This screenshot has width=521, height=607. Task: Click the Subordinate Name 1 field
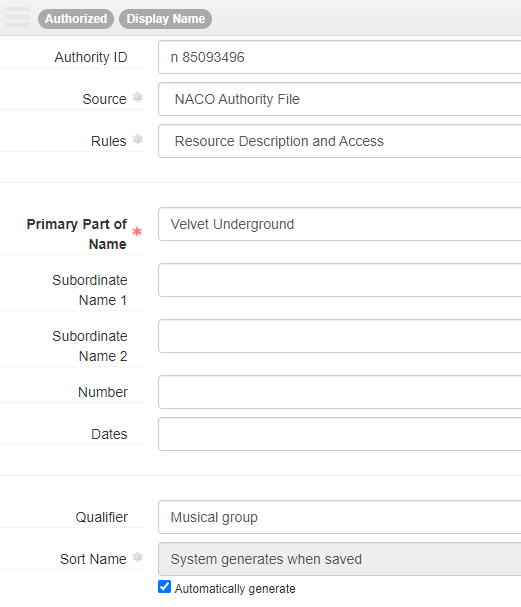pos(339,280)
